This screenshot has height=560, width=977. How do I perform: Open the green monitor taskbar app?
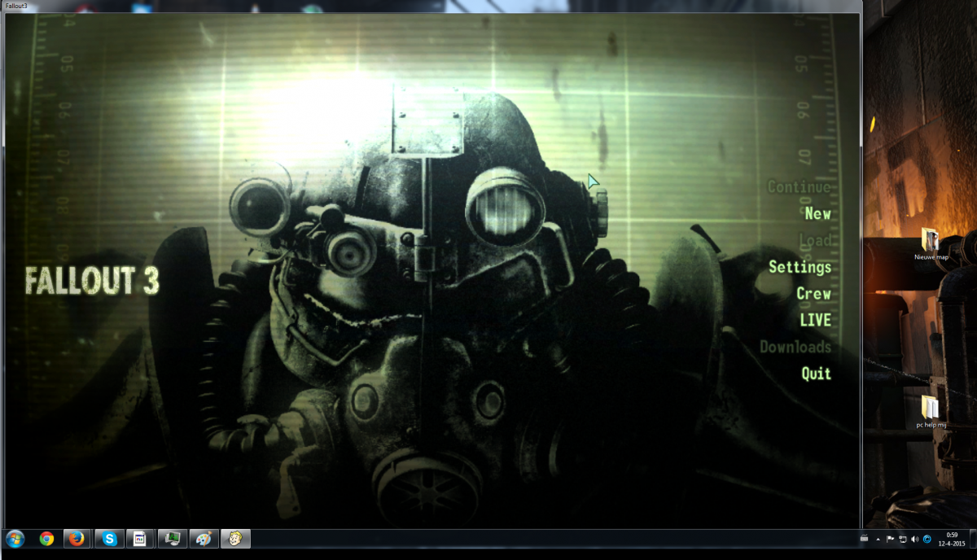[x=172, y=539]
